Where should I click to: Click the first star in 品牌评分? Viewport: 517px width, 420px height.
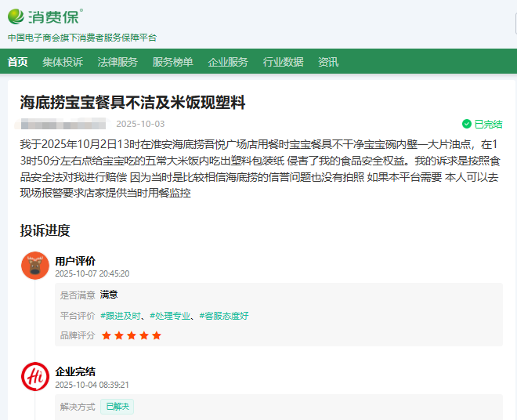click(x=106, y=335)
